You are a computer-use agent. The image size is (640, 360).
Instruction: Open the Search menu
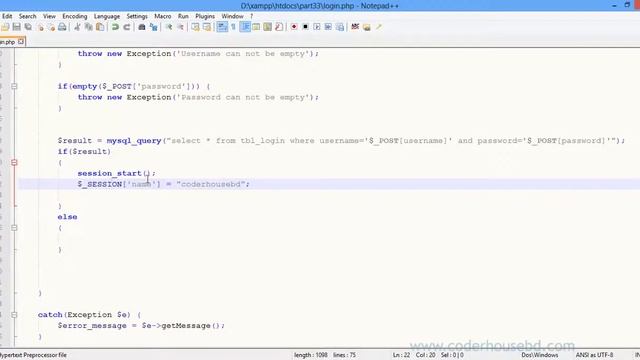coord(27,16)
